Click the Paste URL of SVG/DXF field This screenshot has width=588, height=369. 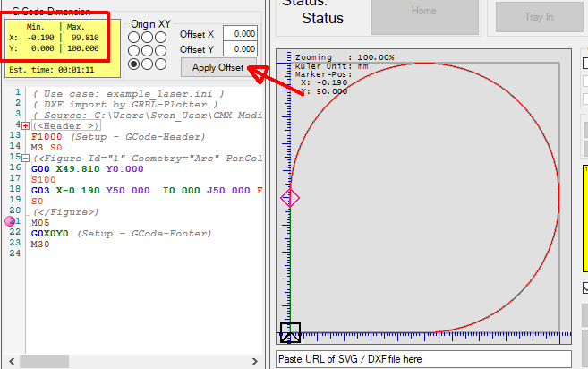point(423,359)
